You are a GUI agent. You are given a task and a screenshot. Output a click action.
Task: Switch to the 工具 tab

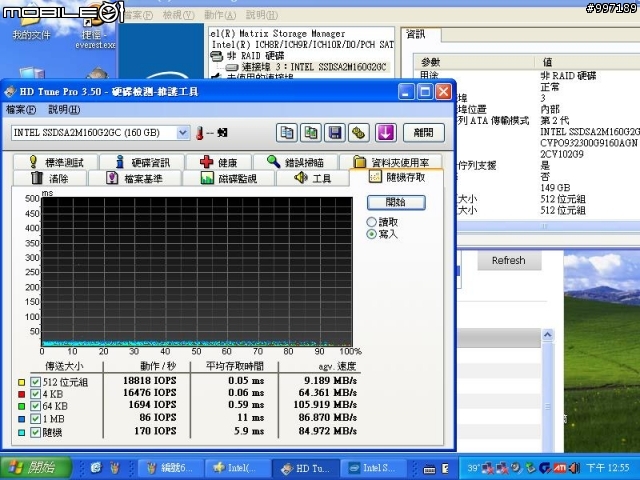(x=313, y=178)
